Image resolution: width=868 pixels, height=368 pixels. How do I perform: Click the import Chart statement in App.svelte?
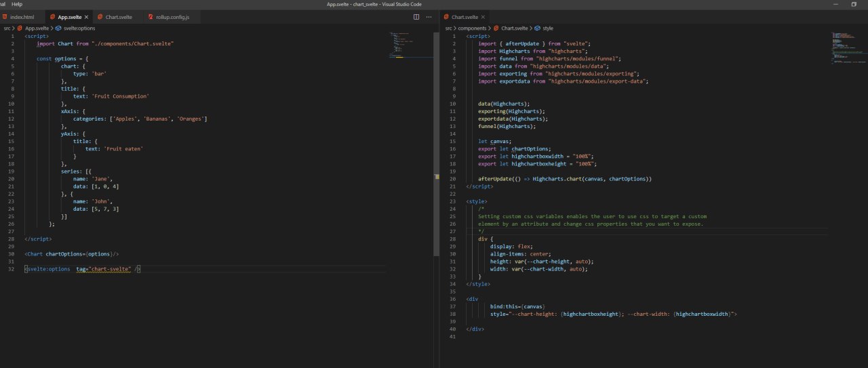[x=105, y=43]
